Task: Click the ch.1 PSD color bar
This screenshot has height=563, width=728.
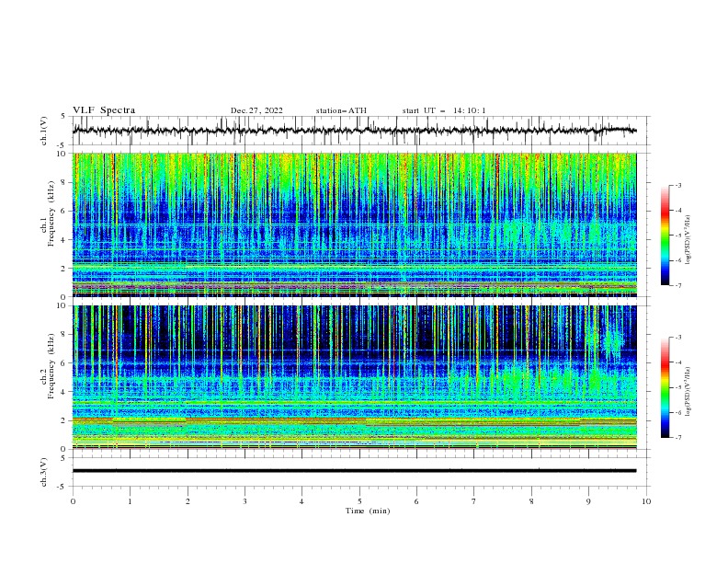Action: [665, 236]
